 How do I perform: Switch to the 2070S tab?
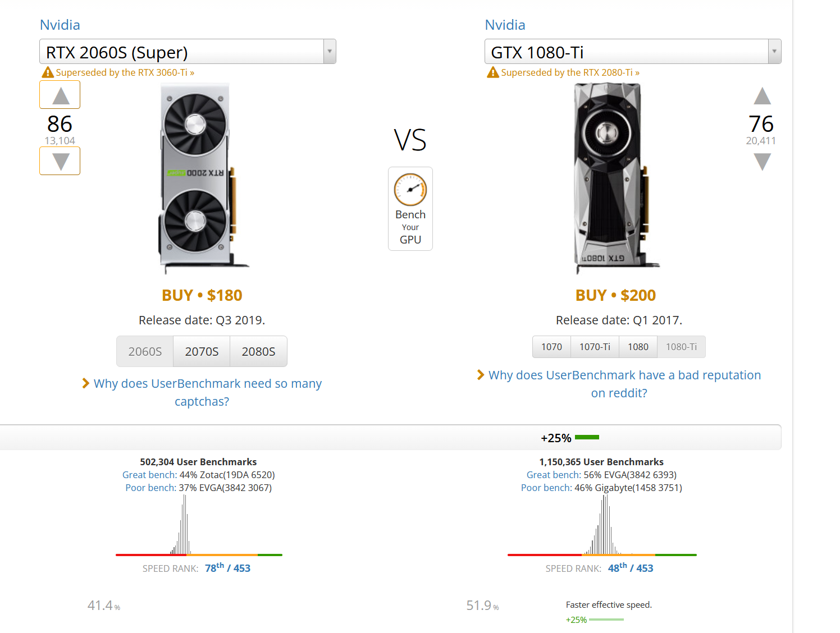[202, 351]
